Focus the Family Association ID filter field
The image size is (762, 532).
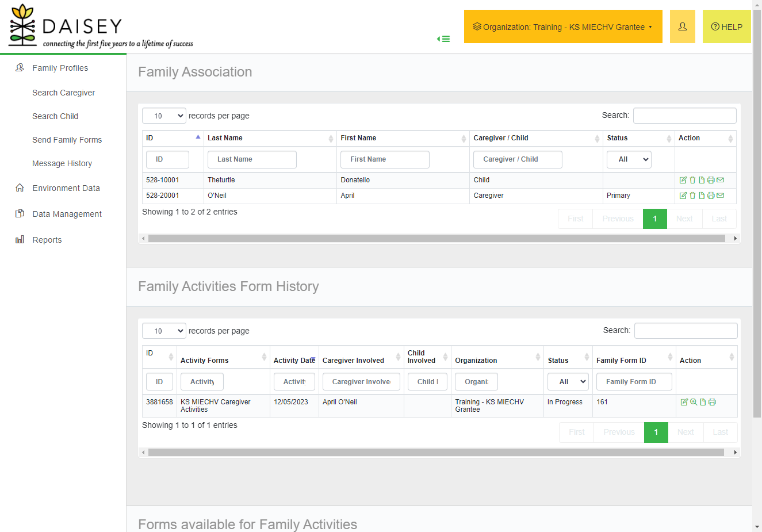[x=168, y=159]
